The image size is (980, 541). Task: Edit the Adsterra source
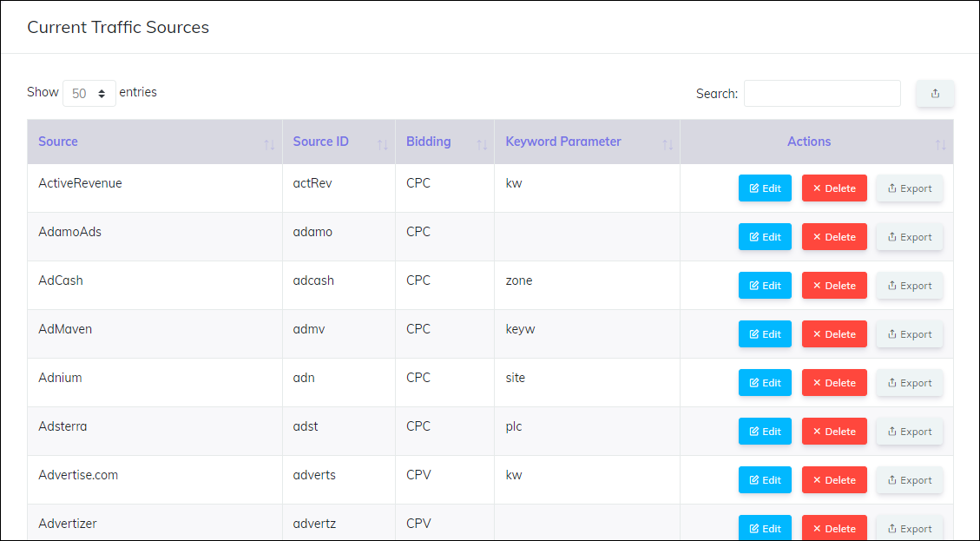765,432
